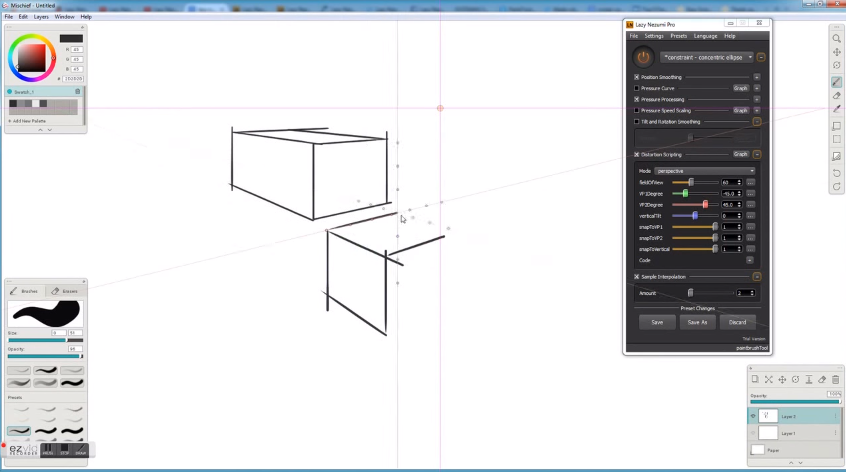
Task: Click the ezvid Draw button
Action: click(x=81, y=449)
